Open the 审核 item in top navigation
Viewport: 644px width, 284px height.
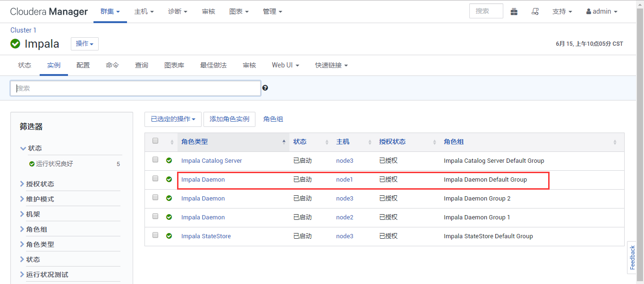pyautogui.click(x=209, y=11)
